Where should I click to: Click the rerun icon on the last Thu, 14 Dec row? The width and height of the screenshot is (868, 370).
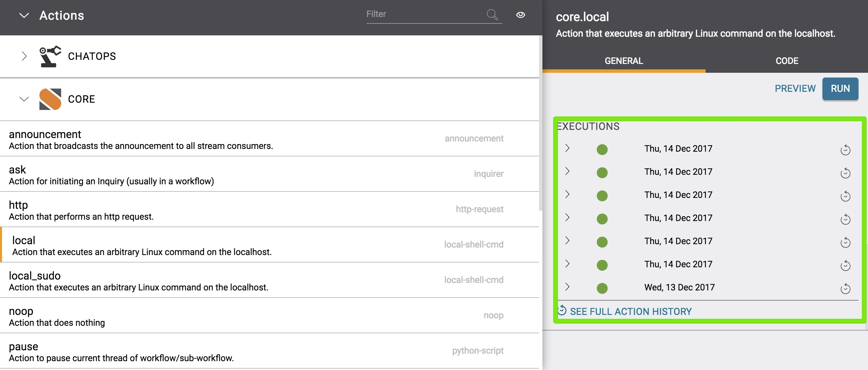click(846, 266)
